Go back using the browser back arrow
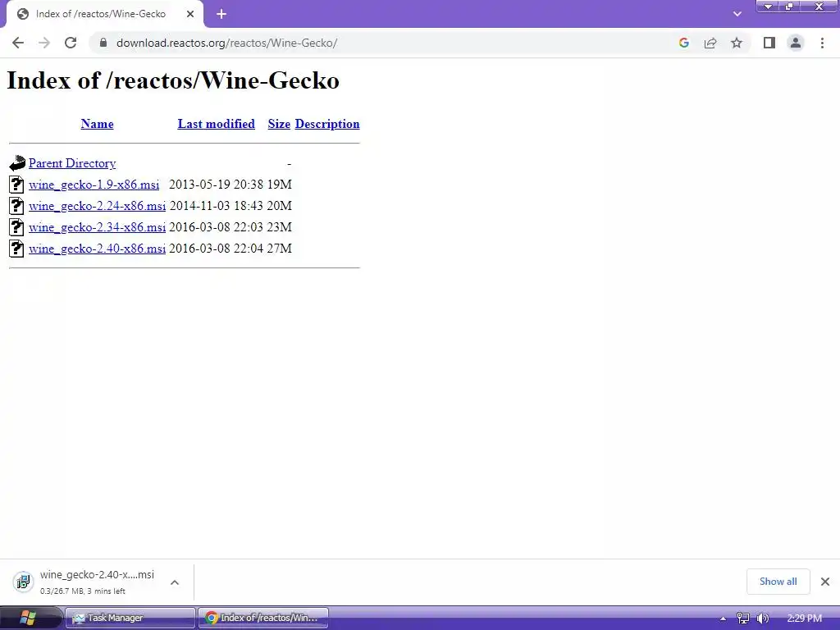 pos(18,43)
